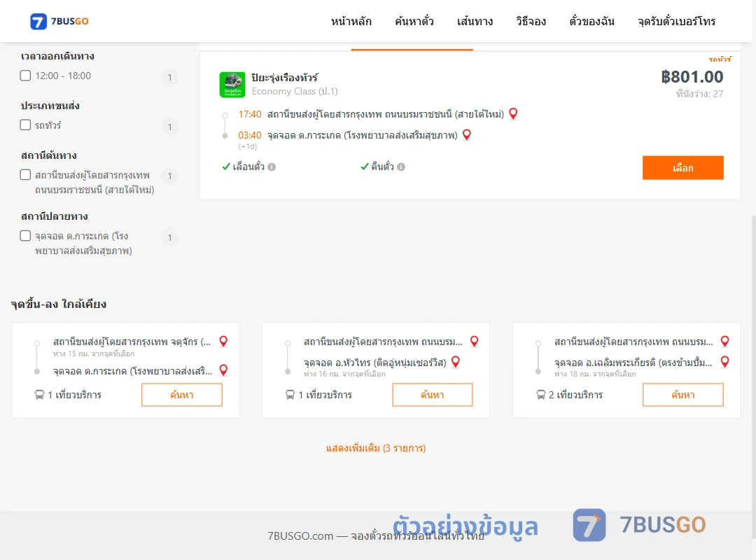The height and width of the screenshot is (560, 756).
Task: Click ห่าง 18 กม. distance note
Action: 595,374
